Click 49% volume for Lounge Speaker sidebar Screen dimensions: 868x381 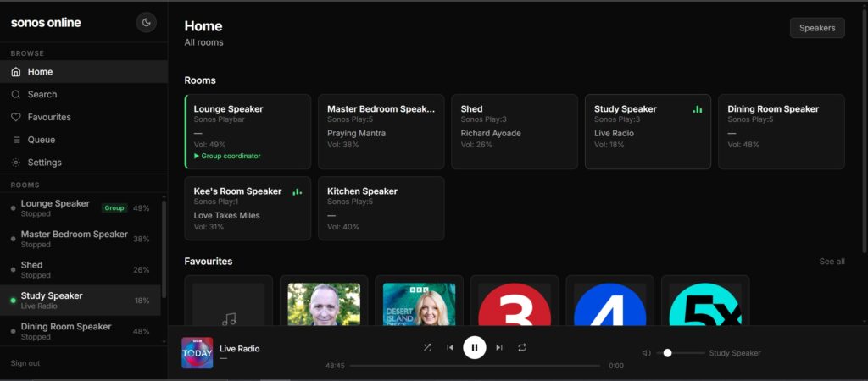pyautogui.click(x=142, y=208)
